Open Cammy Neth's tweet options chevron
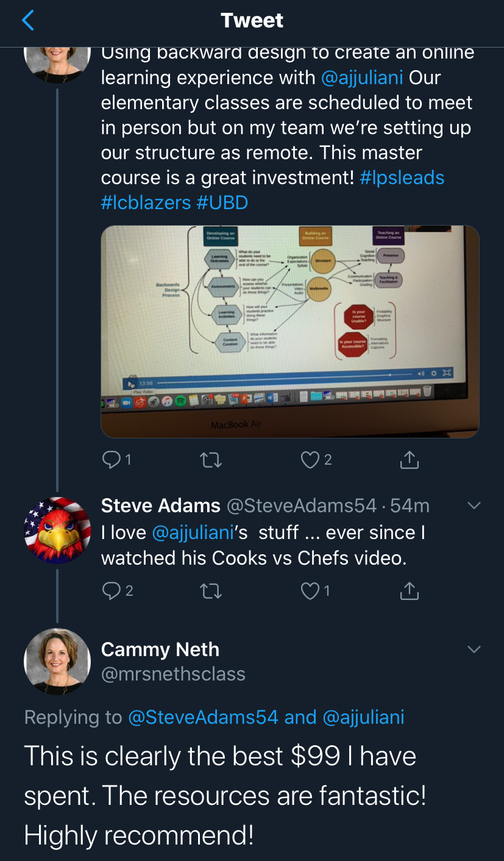This screenshot has width=504, height=861. pyautogui.click(x=474, y=649)
